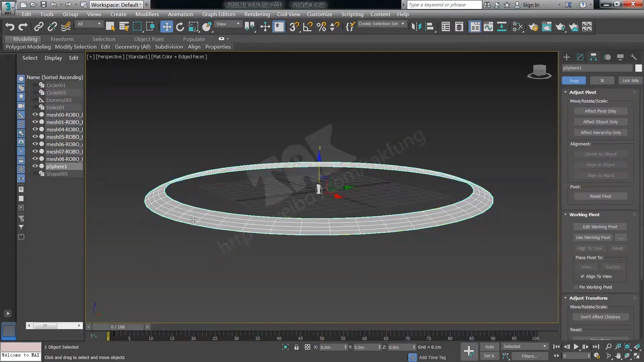Choose the Select Object tool

tap(110, 27)
